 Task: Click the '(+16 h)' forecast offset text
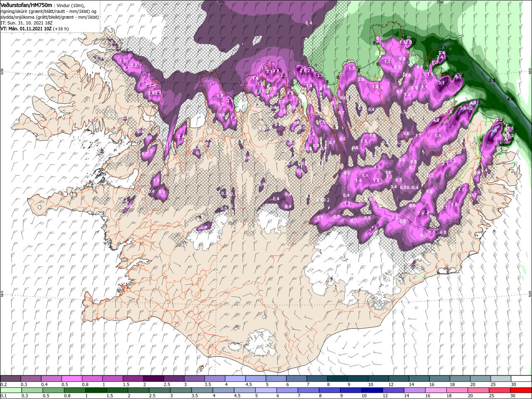coord(60,29)
